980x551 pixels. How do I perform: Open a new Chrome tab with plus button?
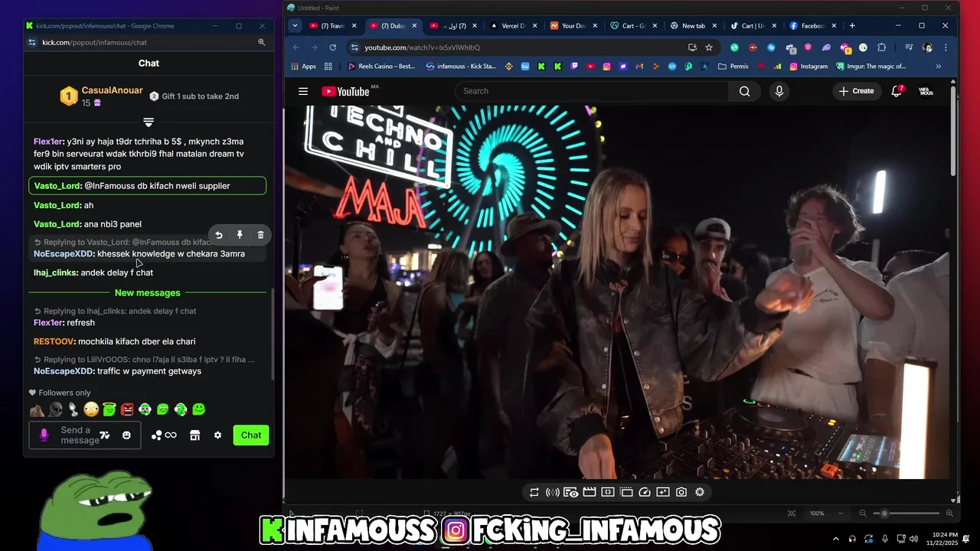852,25
